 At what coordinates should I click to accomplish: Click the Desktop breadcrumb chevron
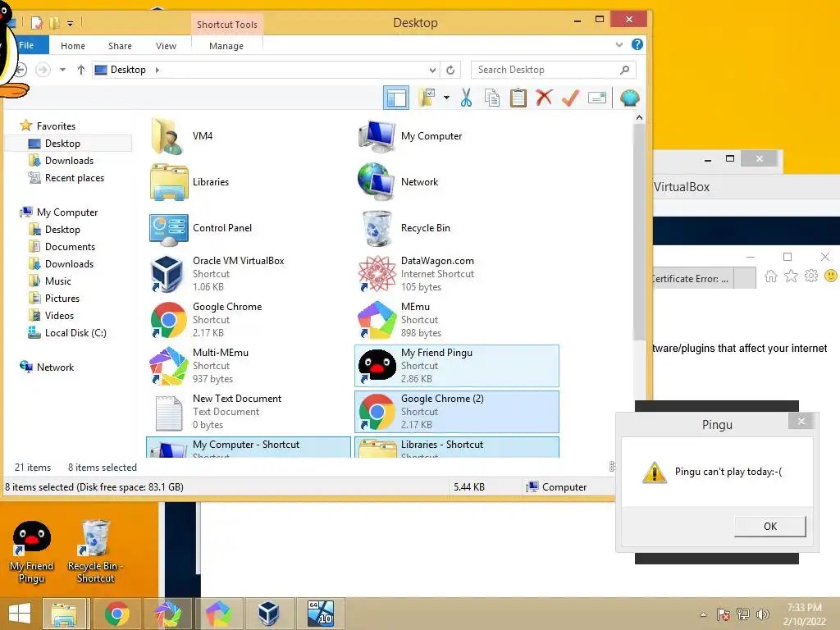click(157, 70)
